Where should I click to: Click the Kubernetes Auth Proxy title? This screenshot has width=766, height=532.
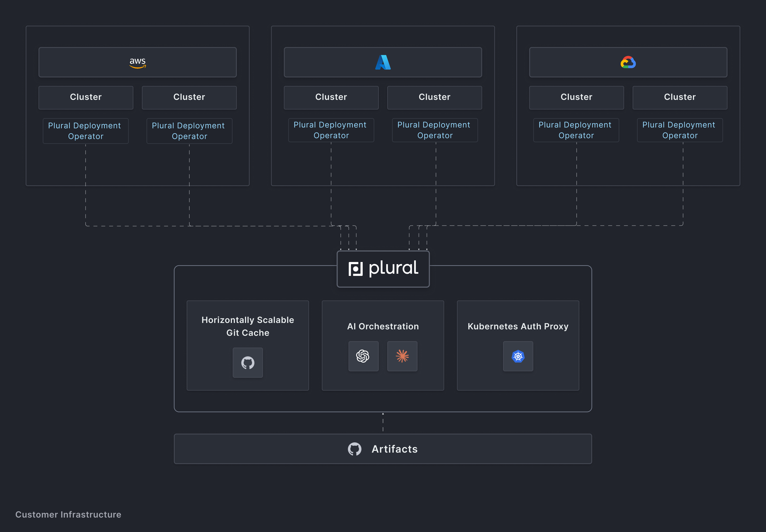pyautogui.click(x=518, y=326)
